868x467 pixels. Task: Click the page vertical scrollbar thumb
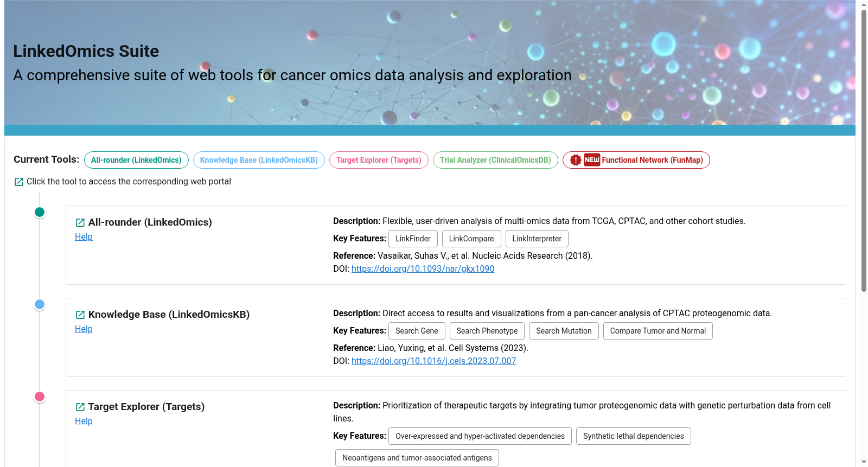click(x=864, y=151)
